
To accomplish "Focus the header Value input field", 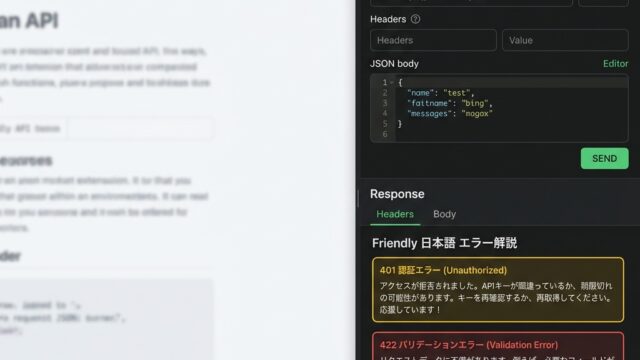I will click(x=565, y=40).
